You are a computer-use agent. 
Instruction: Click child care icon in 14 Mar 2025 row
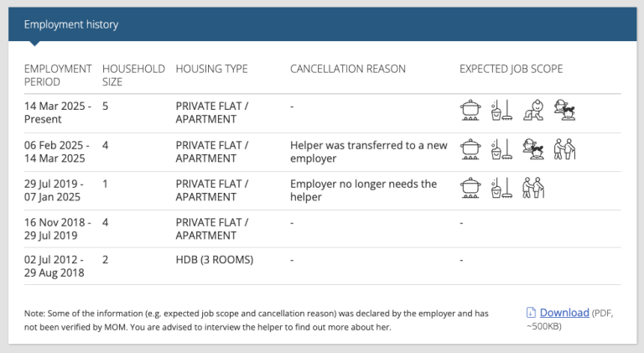(x=564, y=110)
